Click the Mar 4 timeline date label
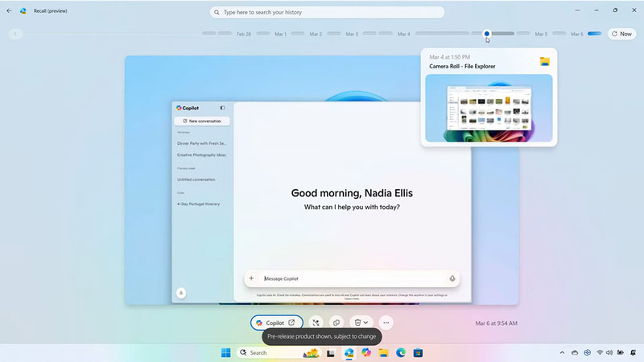 pyautogui.click(x=404, y=34)
